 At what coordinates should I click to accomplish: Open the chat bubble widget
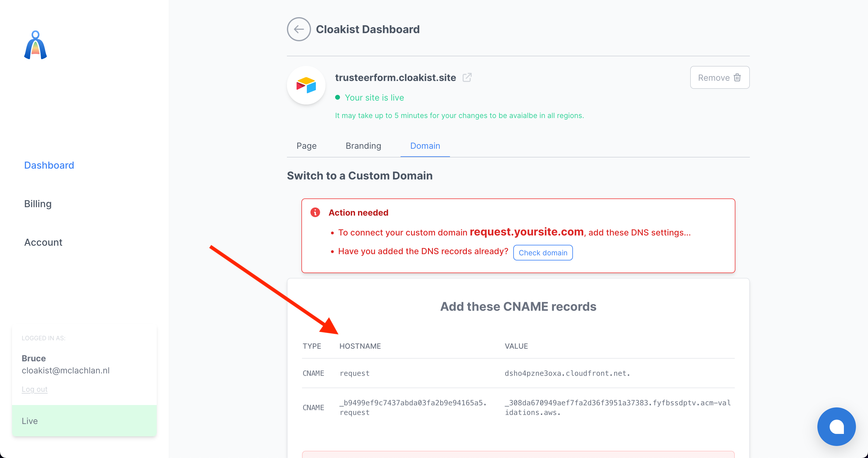pos(836,426)
